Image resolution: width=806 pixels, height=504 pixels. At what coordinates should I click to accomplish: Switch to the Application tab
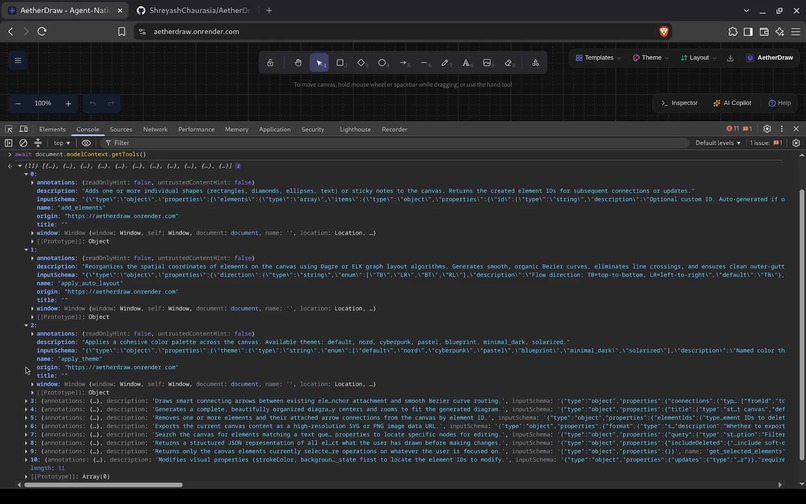(275, 129)
